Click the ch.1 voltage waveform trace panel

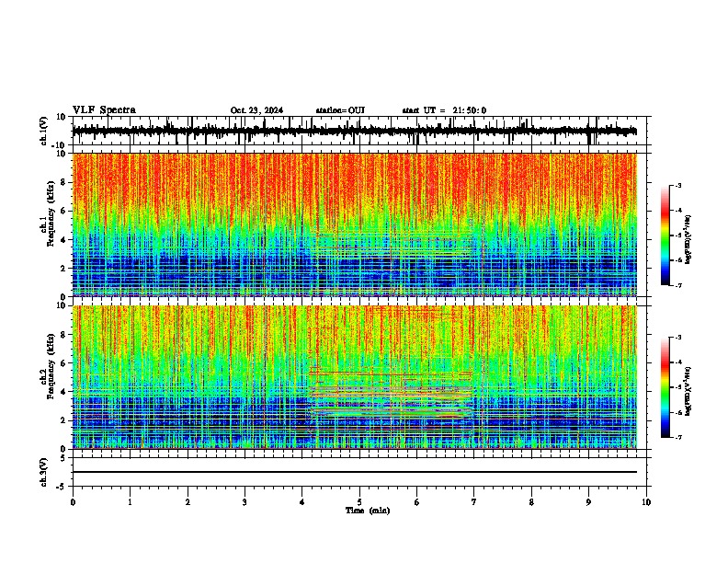click(359, 131)
